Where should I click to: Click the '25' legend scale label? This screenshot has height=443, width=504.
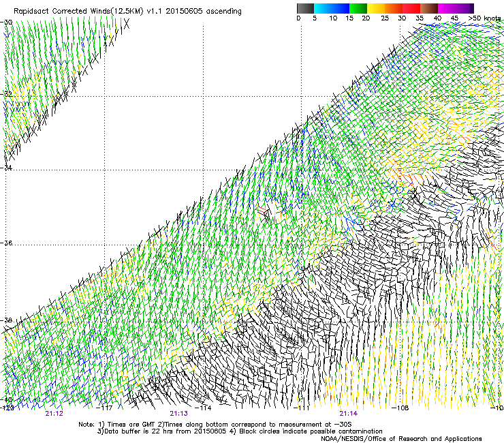tap(385, 18)
